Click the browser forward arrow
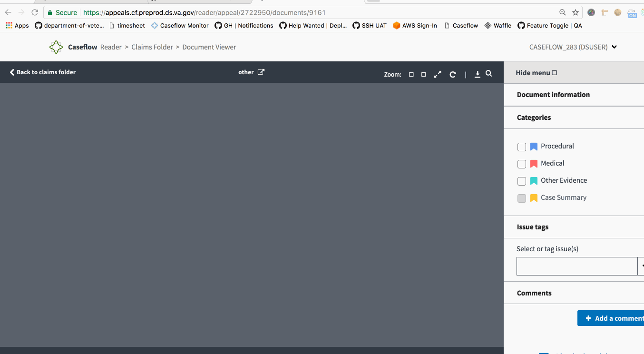Viewport: 644px width, 354px height. point(21,13)
